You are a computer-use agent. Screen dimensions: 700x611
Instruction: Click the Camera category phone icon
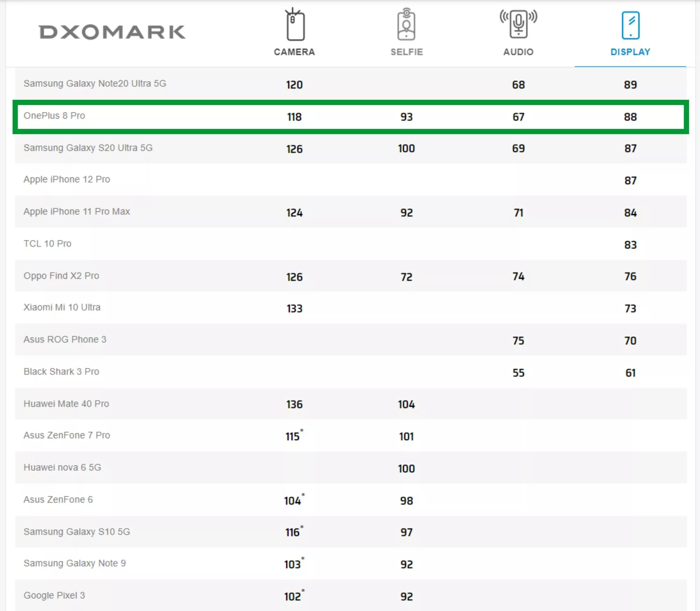click(295, 24)
